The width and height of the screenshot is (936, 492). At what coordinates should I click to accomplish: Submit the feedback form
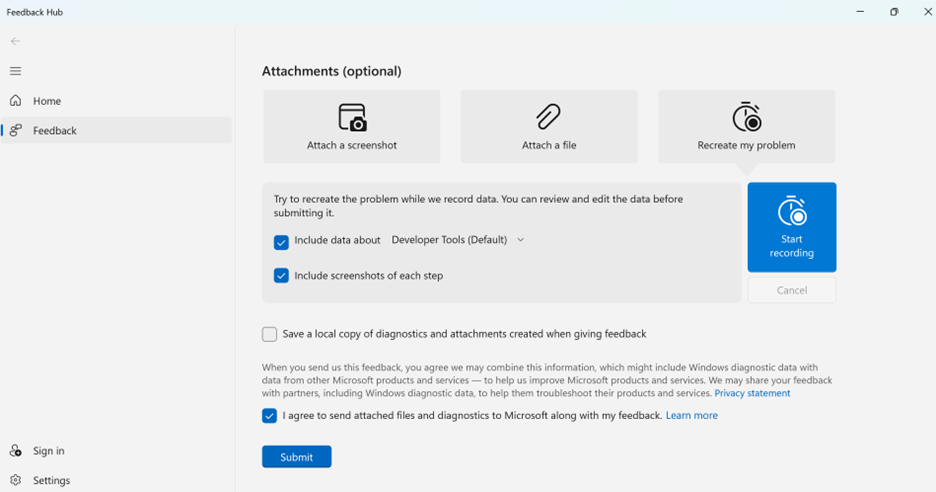point(297,457)
